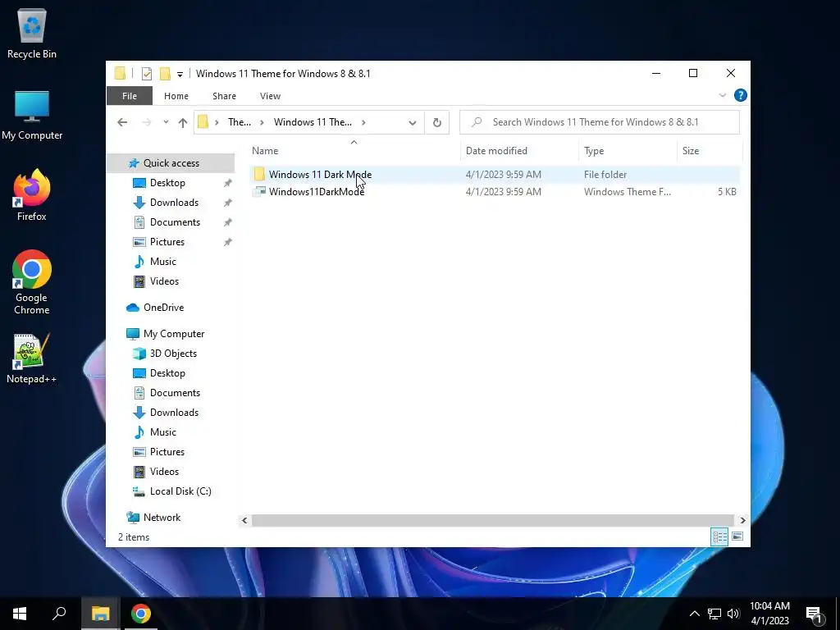Sort by the Type column header

594,151
